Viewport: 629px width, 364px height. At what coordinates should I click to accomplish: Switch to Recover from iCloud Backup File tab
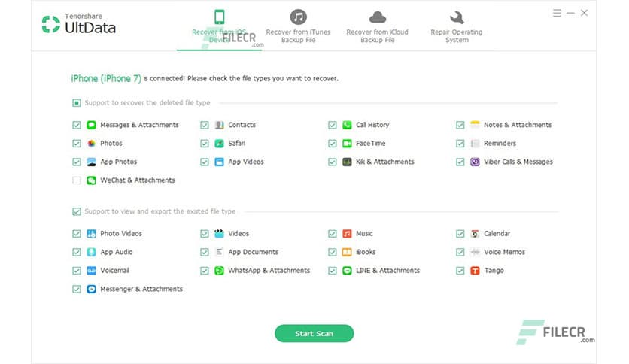click(x=377, y=26)
